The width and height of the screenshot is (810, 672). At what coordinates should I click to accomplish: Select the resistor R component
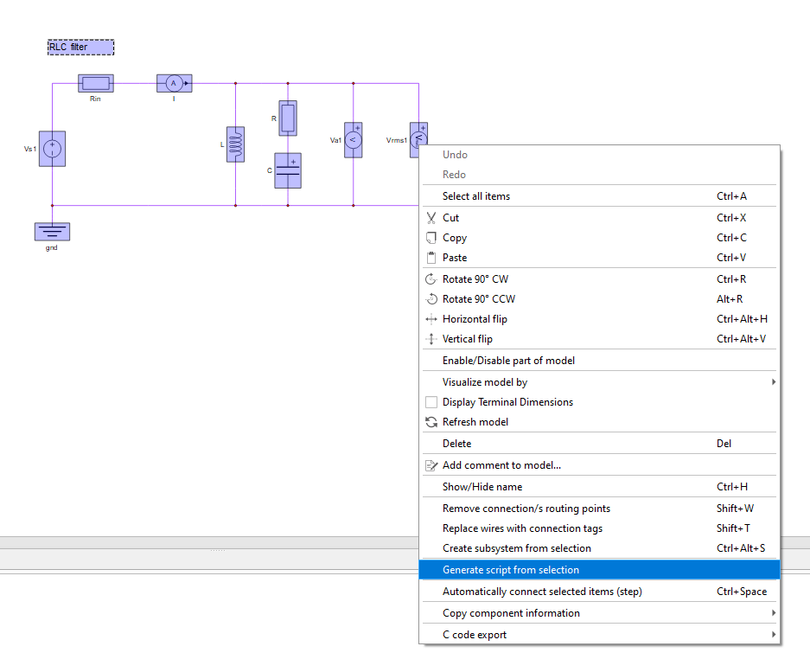click(288, 118)
